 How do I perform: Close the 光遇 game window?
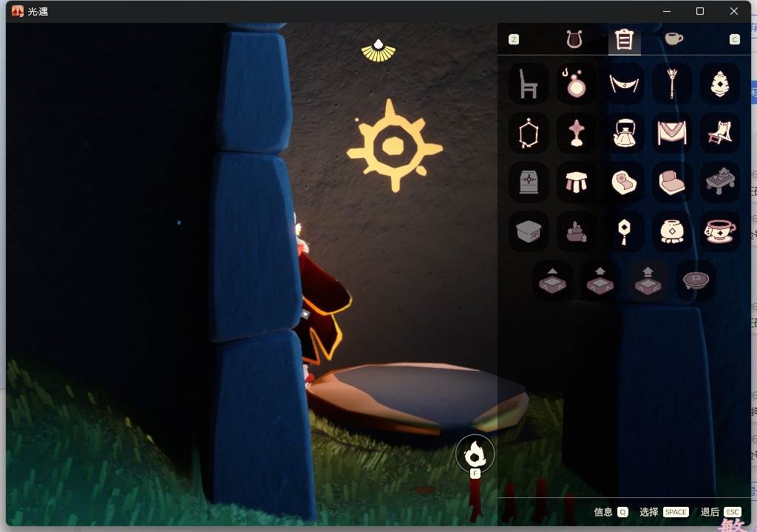(734, 11)
